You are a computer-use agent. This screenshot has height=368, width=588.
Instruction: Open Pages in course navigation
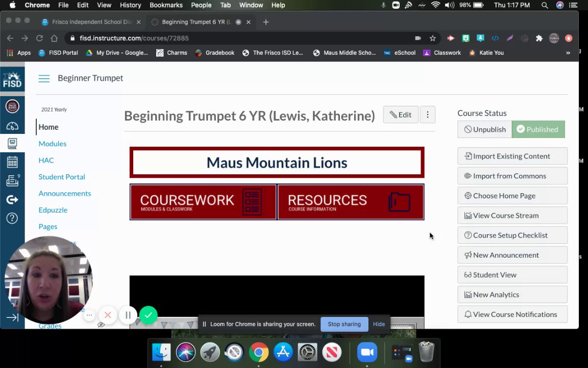click(x=47, y=226)
